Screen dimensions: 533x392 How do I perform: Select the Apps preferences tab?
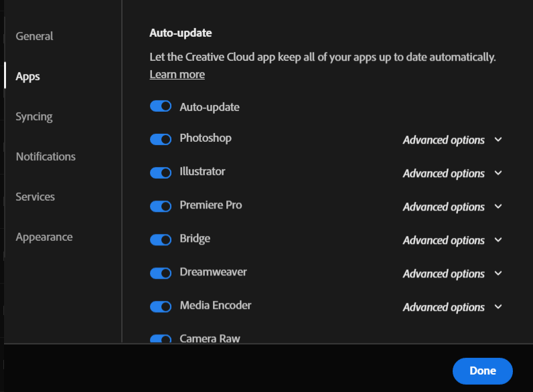tap(28, 76)
